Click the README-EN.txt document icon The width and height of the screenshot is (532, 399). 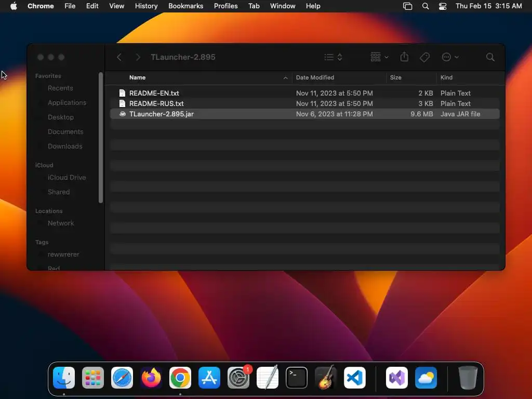point(122,93)
